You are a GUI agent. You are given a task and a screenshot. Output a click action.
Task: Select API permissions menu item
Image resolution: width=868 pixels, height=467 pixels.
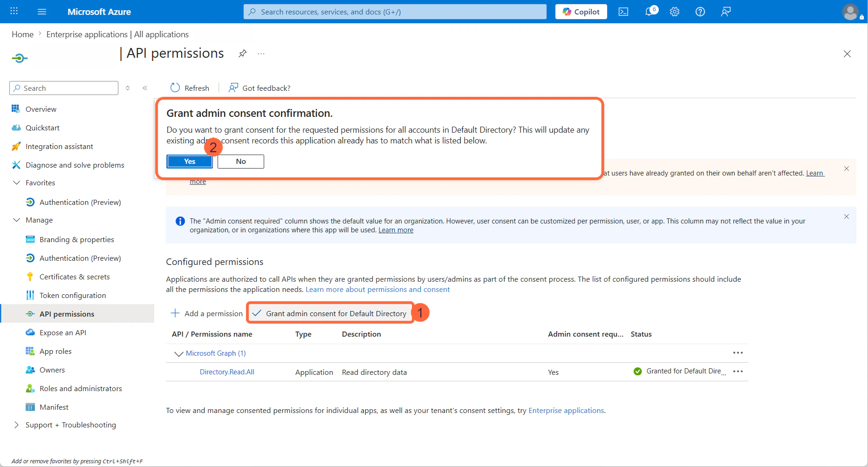(x=67, y=314)
